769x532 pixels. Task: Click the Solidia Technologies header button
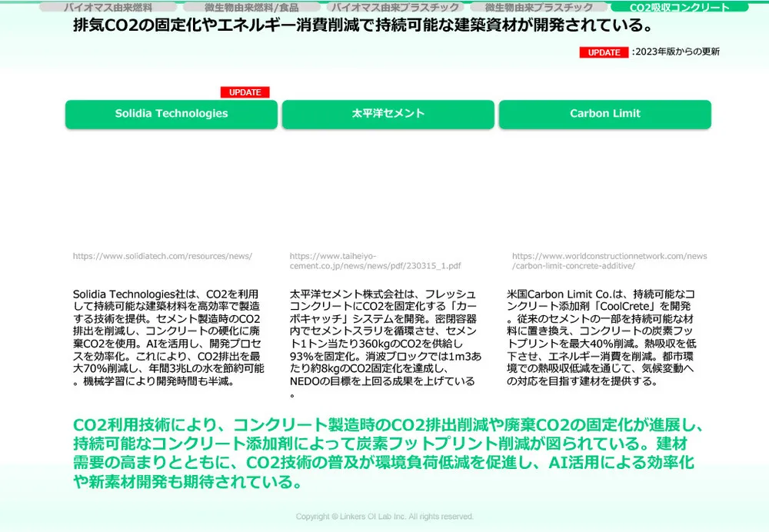[171, 113]
